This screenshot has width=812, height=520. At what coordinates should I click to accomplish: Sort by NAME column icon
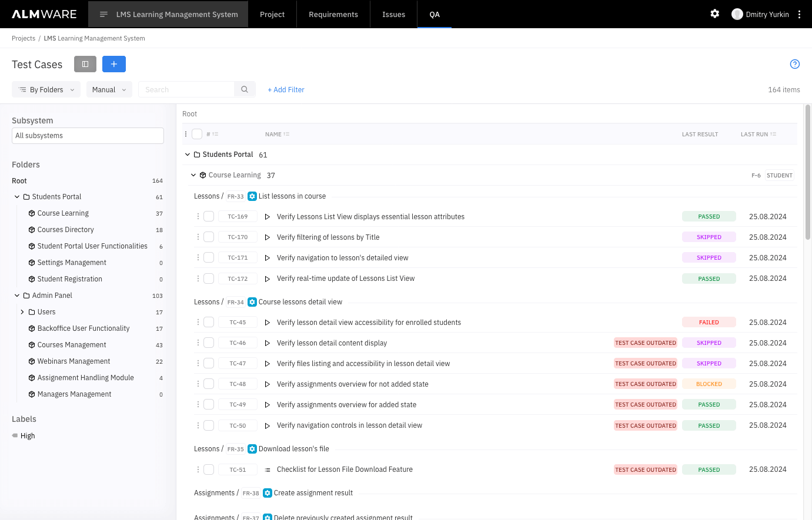pos(286,134)
